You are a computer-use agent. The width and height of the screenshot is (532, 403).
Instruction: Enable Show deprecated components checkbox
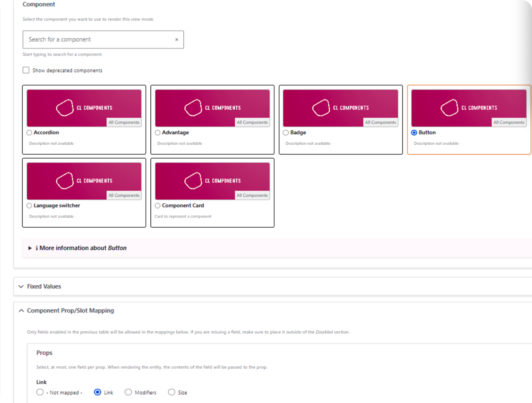tap(26, 70)
